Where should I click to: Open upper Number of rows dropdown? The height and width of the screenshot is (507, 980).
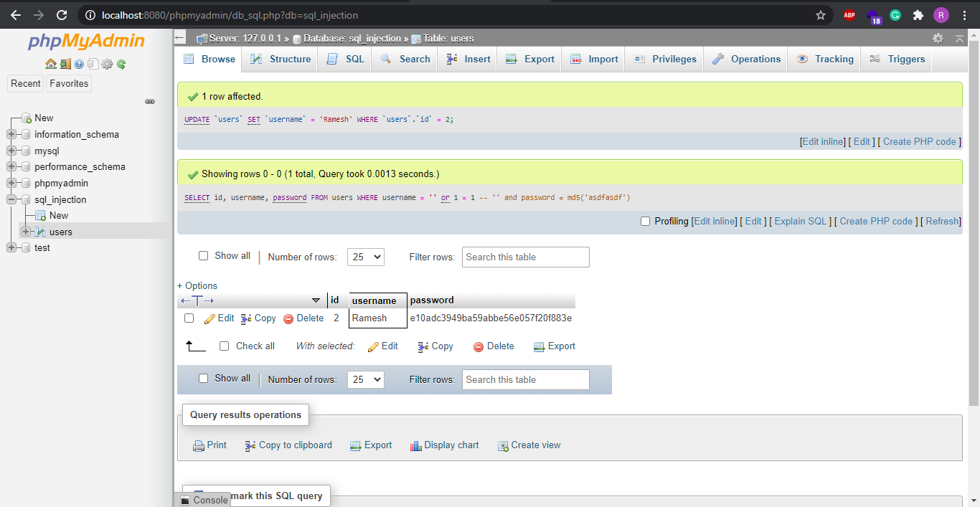[x=366, y=257]
